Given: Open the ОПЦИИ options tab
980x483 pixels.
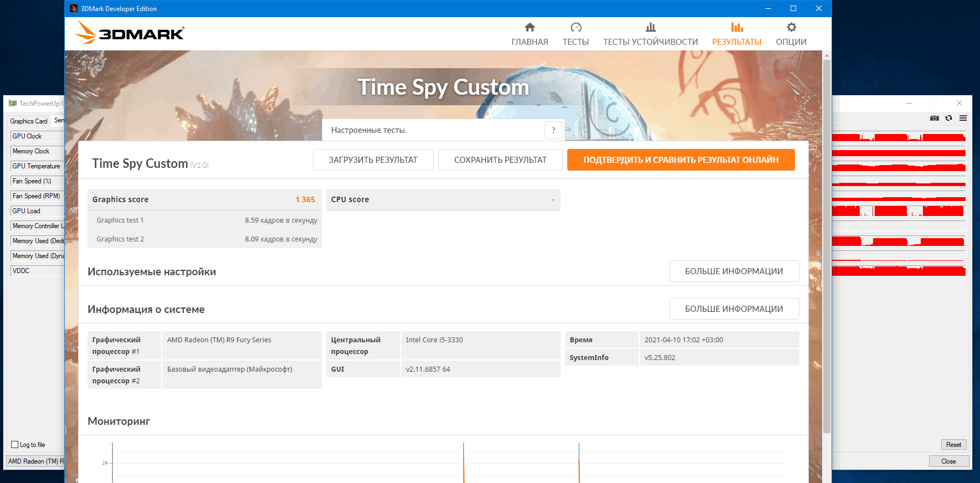Looking at the screenshot, I should point(791,34).
